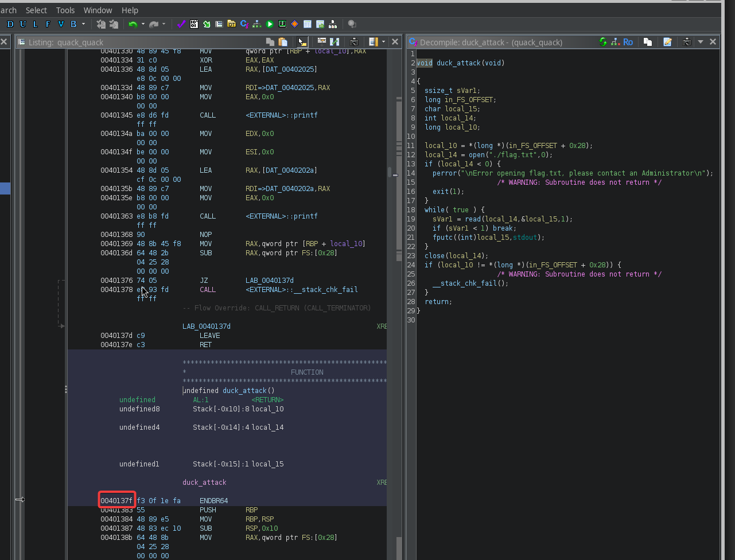This screenshot has width=735, height=560.
Task: Click the 'Listing: quack_quack' panel title
Action: (x=66, y=42)
